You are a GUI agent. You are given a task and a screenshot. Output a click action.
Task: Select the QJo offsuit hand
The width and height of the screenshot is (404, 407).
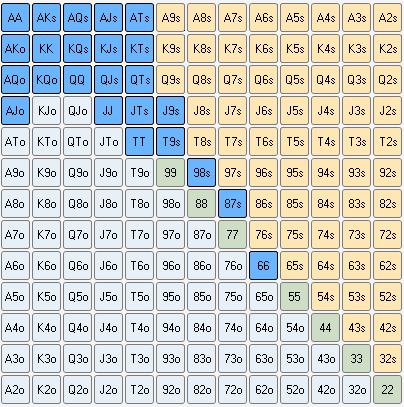[x=77, y=111]
